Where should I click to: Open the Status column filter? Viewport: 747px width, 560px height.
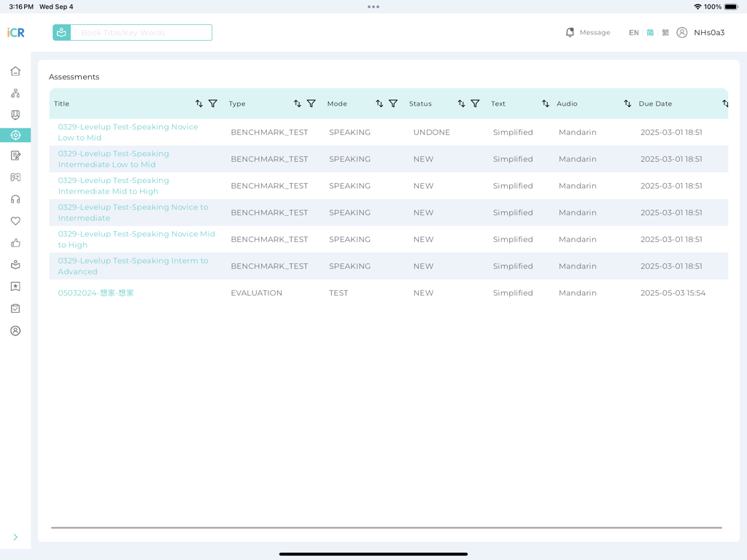point(476,104)
